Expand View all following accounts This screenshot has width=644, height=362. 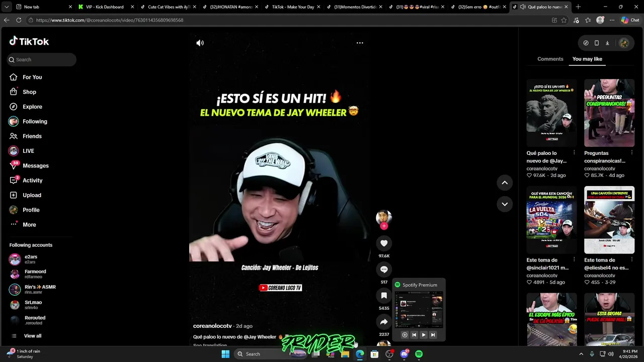tap(33, 336)
